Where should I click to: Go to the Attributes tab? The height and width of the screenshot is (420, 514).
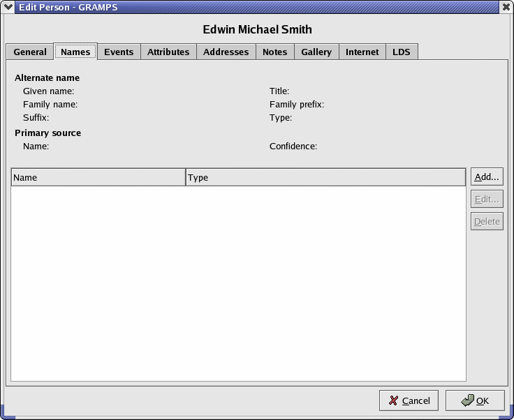point(168,52)
